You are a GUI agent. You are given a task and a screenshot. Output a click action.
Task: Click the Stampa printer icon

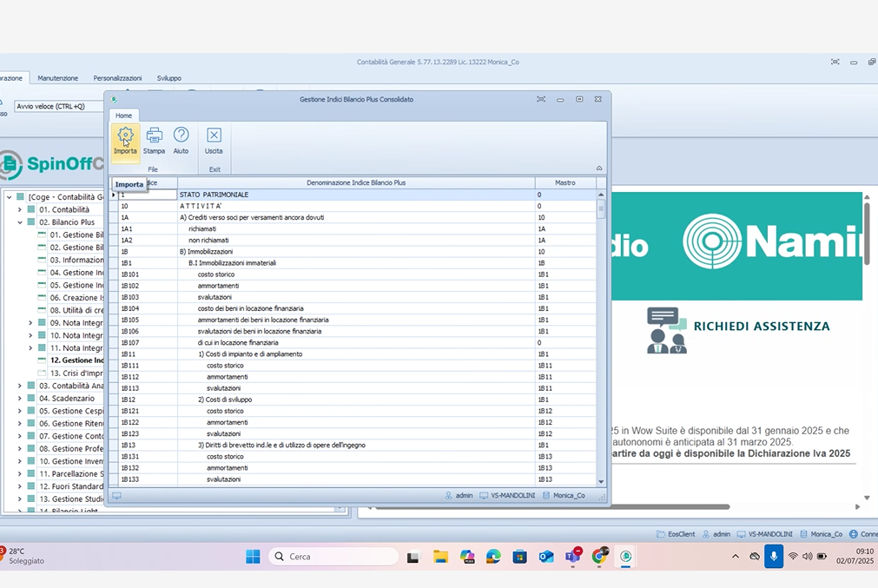[154, 135]
